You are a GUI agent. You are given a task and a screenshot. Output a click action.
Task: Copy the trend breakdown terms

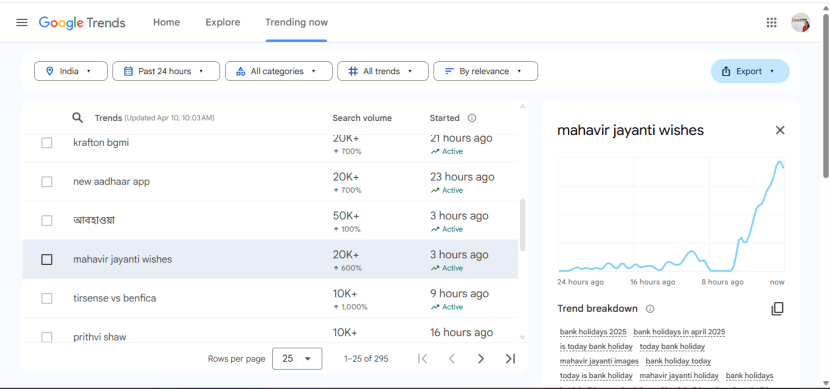click(777, 309)
